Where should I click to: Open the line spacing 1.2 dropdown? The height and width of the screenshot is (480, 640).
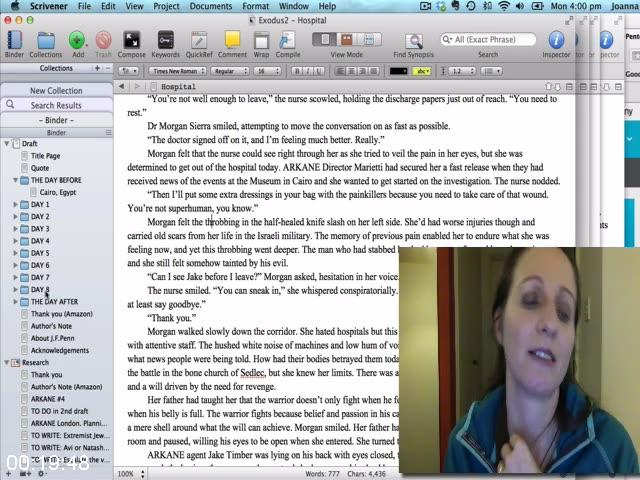[462, 71]
